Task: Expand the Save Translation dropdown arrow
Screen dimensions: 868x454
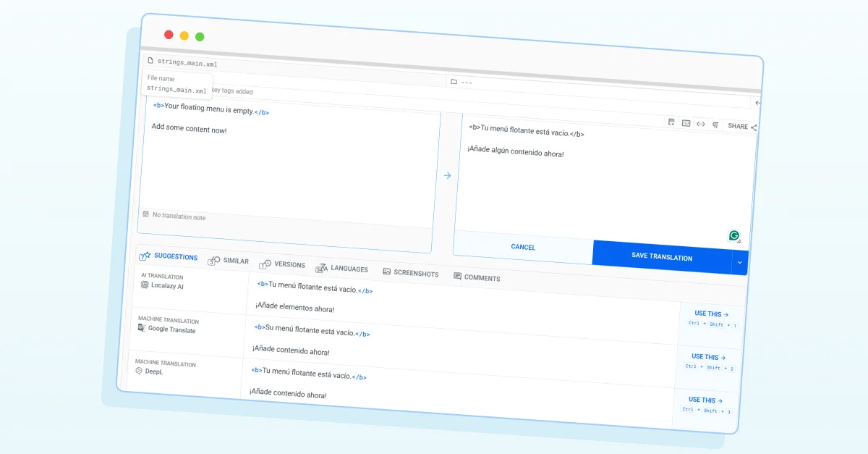Action: pos(739,262)
